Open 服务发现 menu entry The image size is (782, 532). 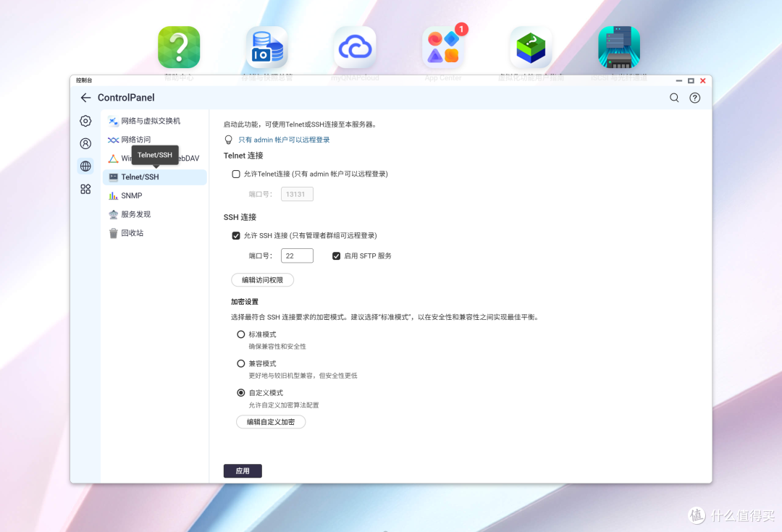tap(155, 214)
